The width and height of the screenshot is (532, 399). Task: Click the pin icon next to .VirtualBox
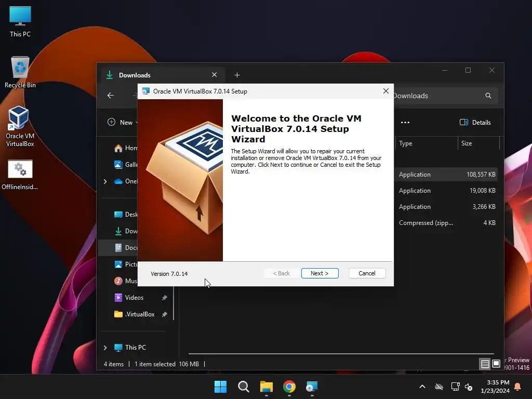165,314
